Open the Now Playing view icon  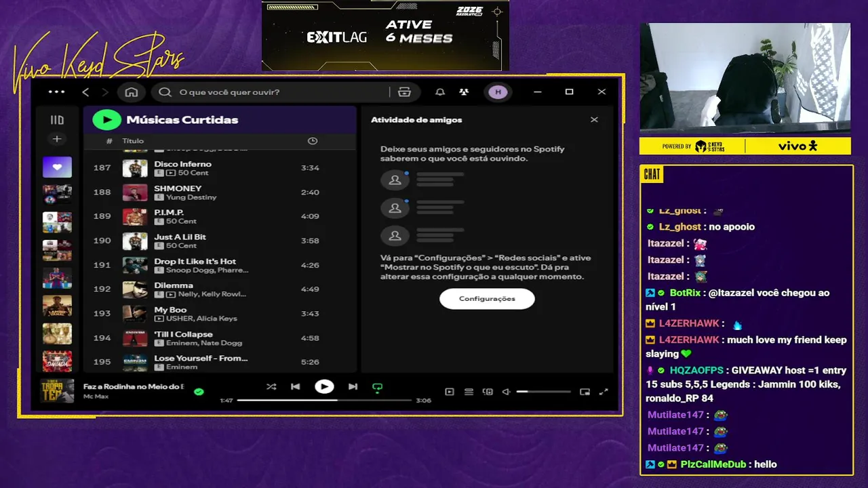[x=450, y=392]
